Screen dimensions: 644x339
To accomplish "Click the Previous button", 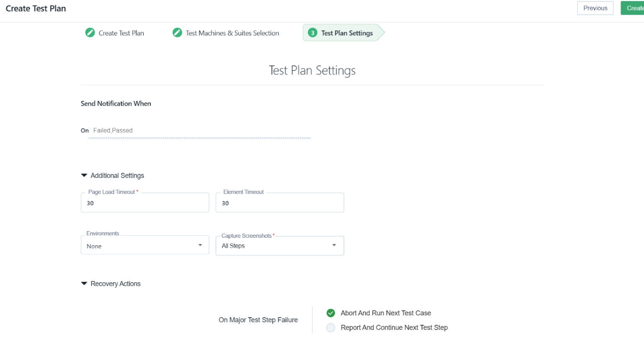I will [595, 8].
